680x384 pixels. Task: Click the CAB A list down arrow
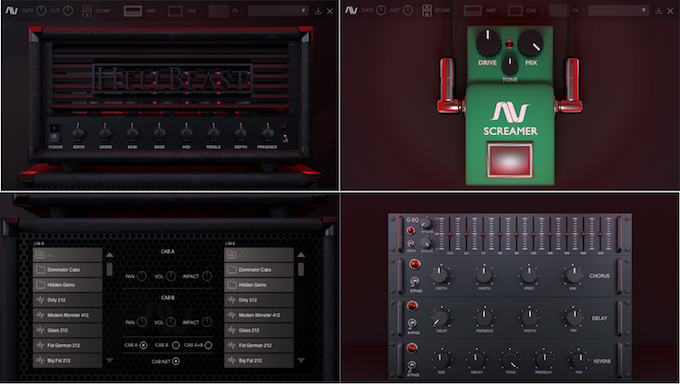tap(110, 360)
